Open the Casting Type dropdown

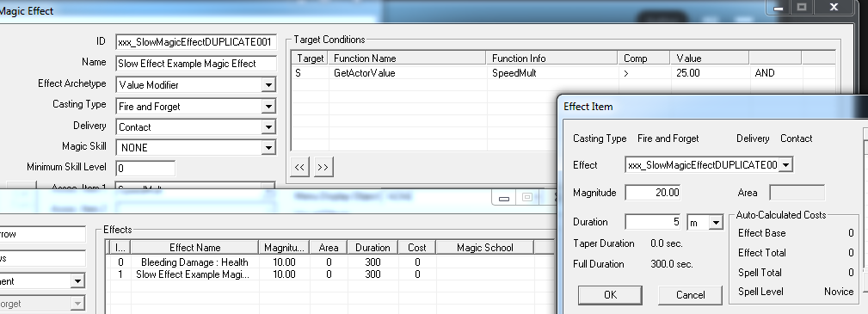[x=268, y=107]
